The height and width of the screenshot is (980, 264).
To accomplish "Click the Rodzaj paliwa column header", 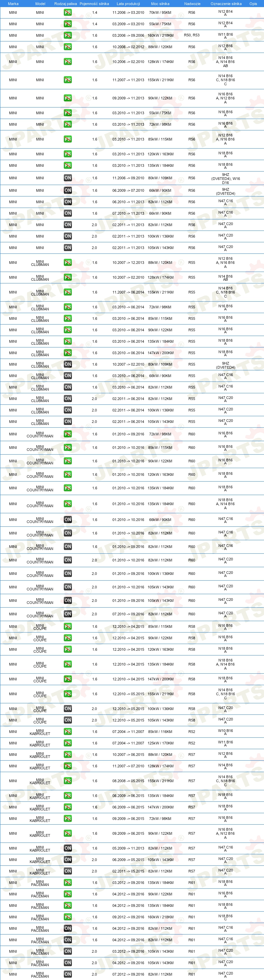I will pyautogui.click(x=65, y=3).
